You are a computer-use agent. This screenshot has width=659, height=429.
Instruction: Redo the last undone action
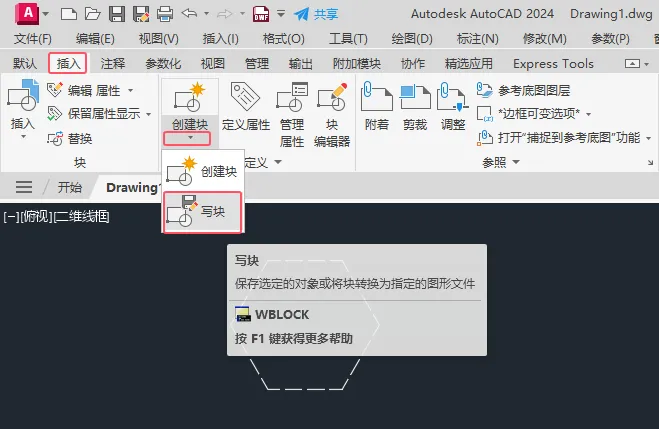pos(225,14)
